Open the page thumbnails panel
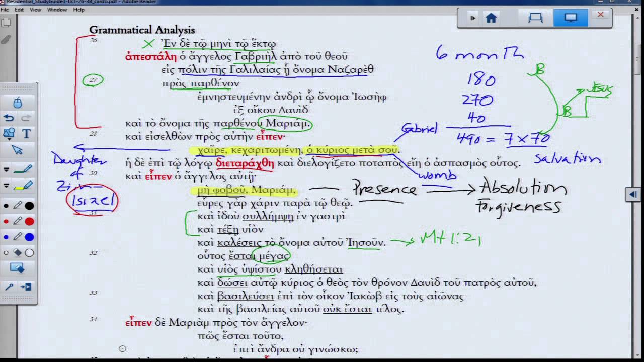Viewport: 644px width, 362px height. (6, 23)
